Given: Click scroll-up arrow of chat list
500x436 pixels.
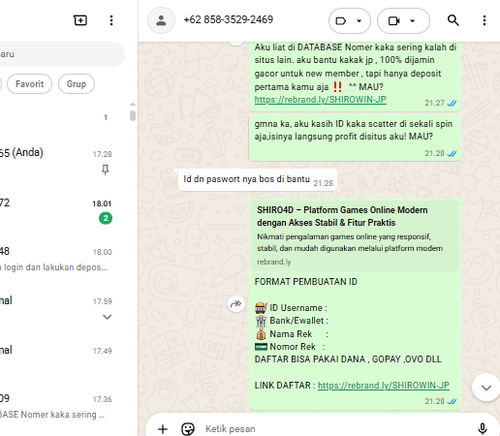Looking at the screenshot, I should [133, 104].
